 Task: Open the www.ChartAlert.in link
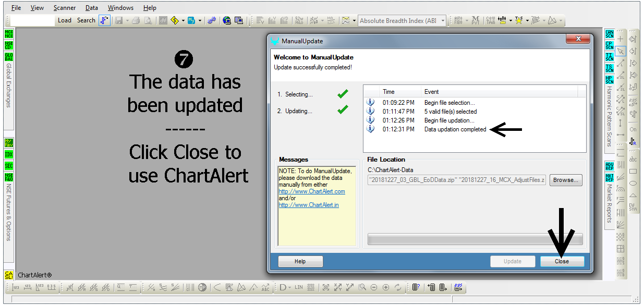[309, 205]
